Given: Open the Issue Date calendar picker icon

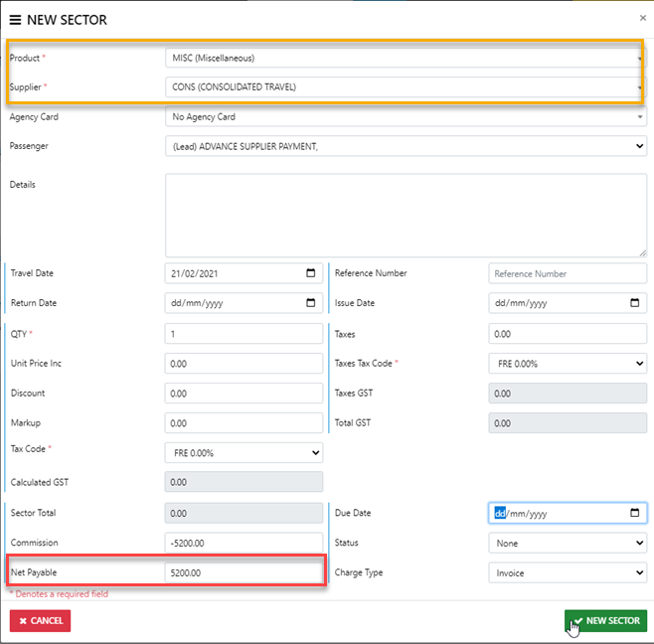Looking at the screenshot, I should pyautogui.click(x=634, y=303).
